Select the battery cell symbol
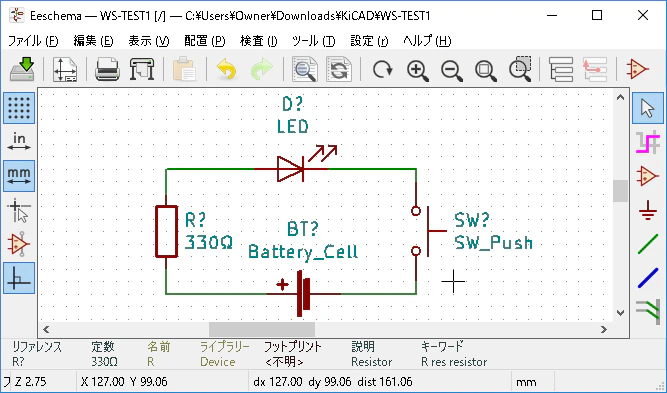667x393 pixels. click(x=303, y=293)
